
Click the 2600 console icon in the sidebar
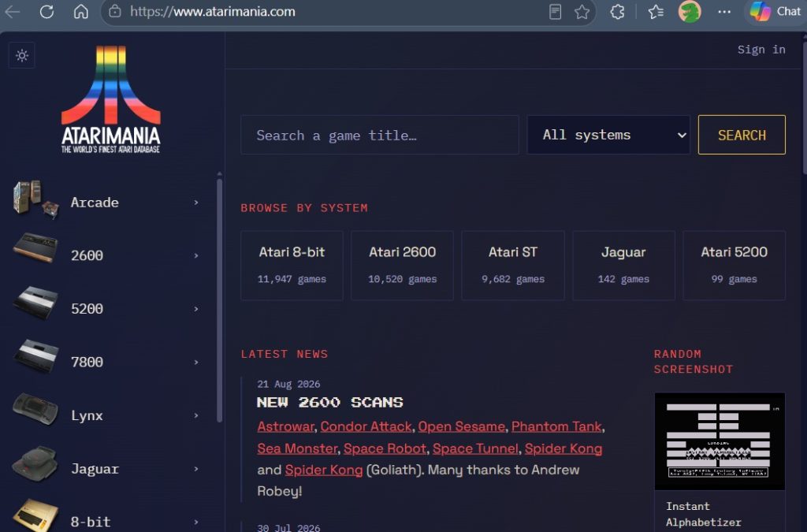tap(35, 247)
